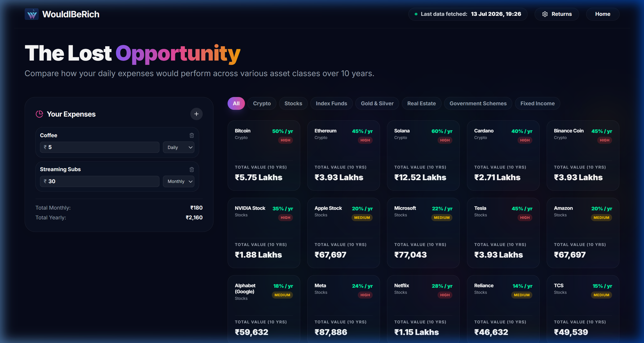Image resolution: width=644 pixels, height=343 pixels.
Task: Add a new expense with plus icon
Action: pos(196,114)
